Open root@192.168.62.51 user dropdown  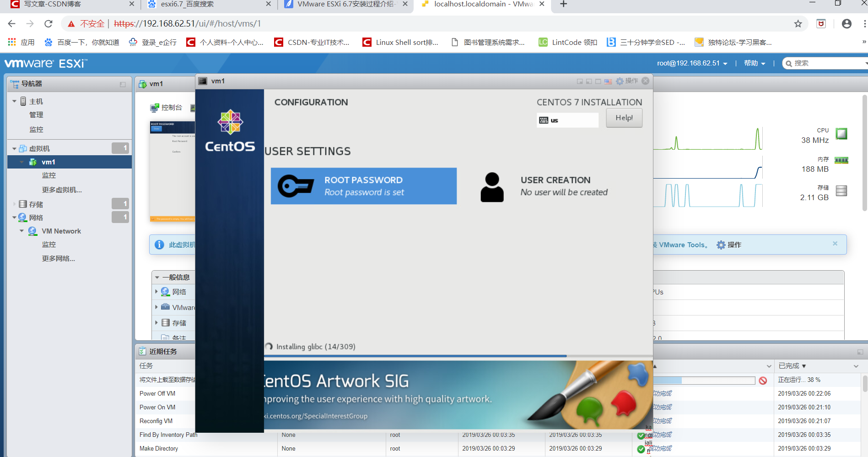(x=692, y=63)
